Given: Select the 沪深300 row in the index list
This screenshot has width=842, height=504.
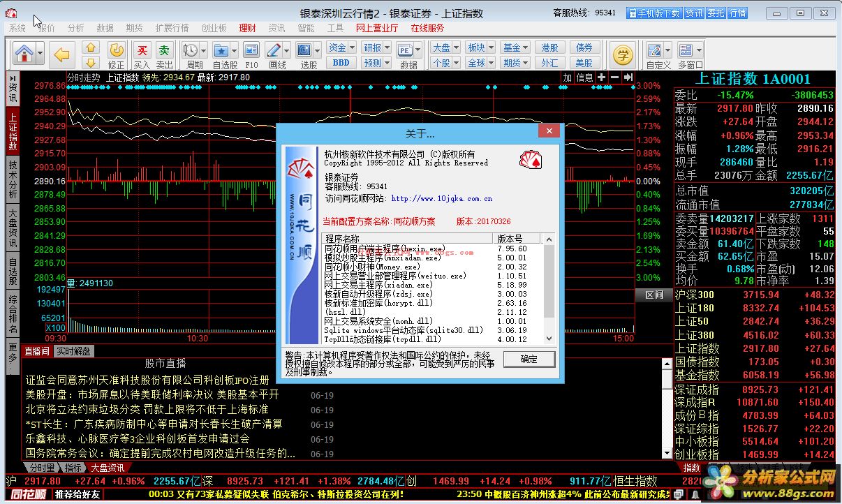Looking at the screenshot, I should (754, 295).
